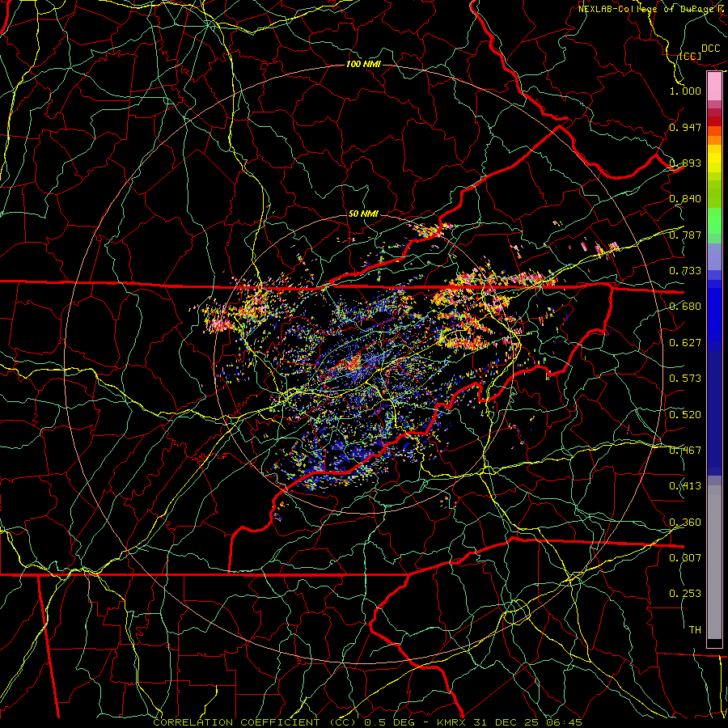Select the 0.253 legend value

[x=685, y=594]
